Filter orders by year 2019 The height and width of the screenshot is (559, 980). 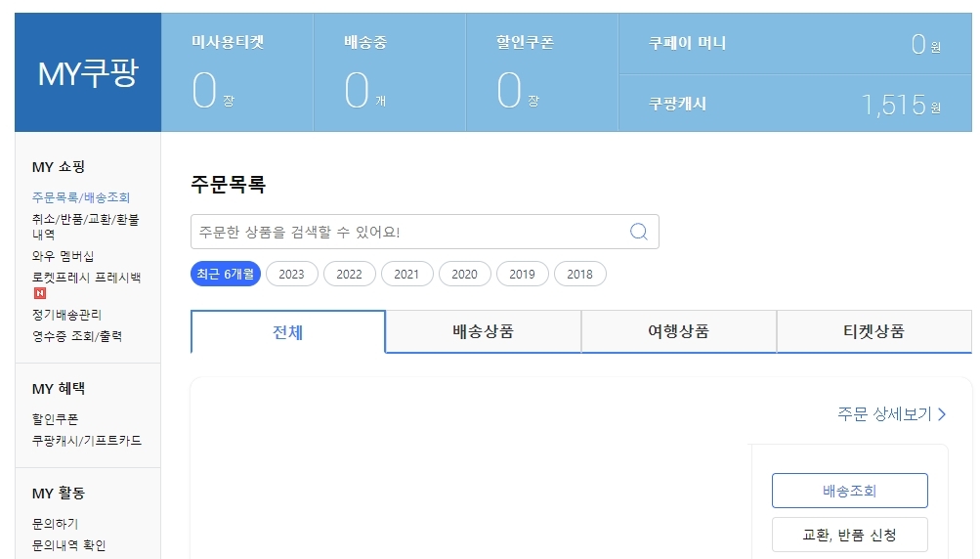[522, 274]
